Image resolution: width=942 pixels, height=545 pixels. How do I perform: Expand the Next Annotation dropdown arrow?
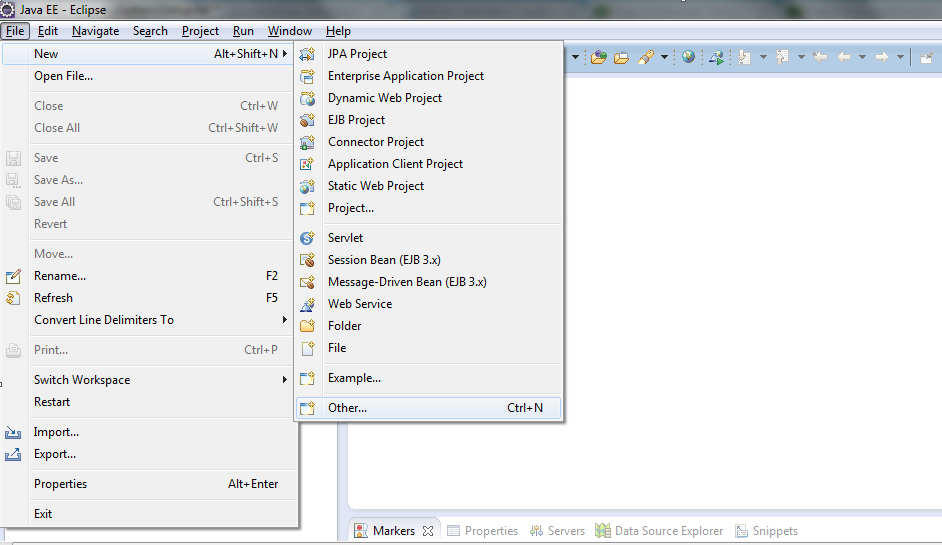[x=763, y=58]
